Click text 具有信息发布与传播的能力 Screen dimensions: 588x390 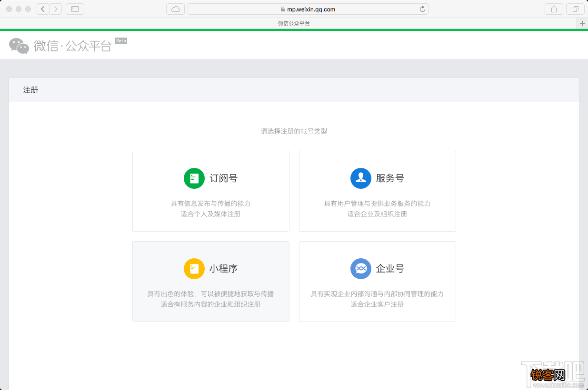coord(210,204)
